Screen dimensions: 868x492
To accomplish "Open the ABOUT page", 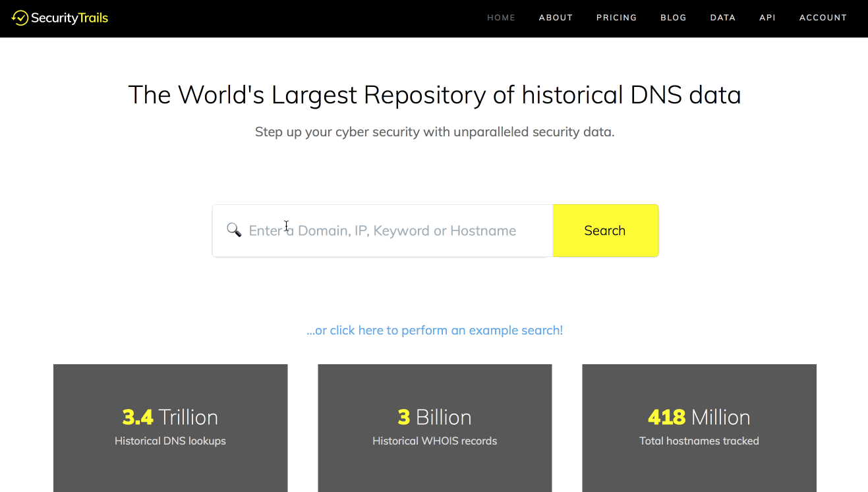I will [x=556, y=18].
